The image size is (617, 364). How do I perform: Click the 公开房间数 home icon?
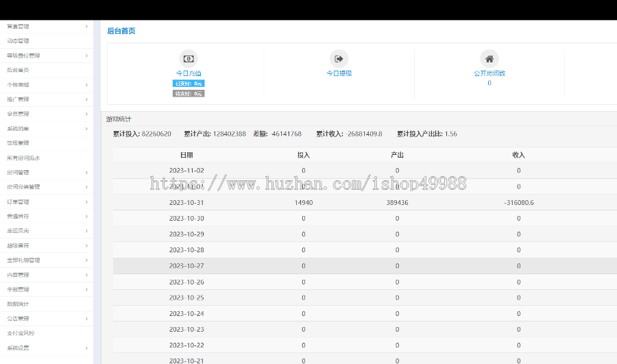489,59
